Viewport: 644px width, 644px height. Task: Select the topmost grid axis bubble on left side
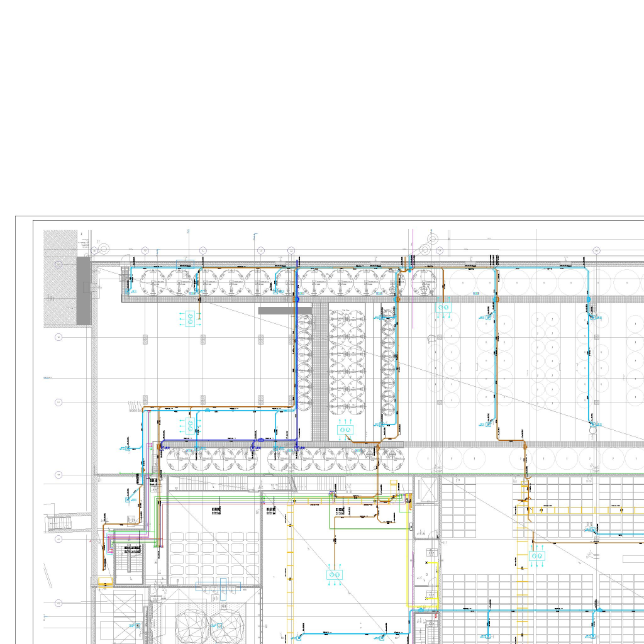pos(58,265)
